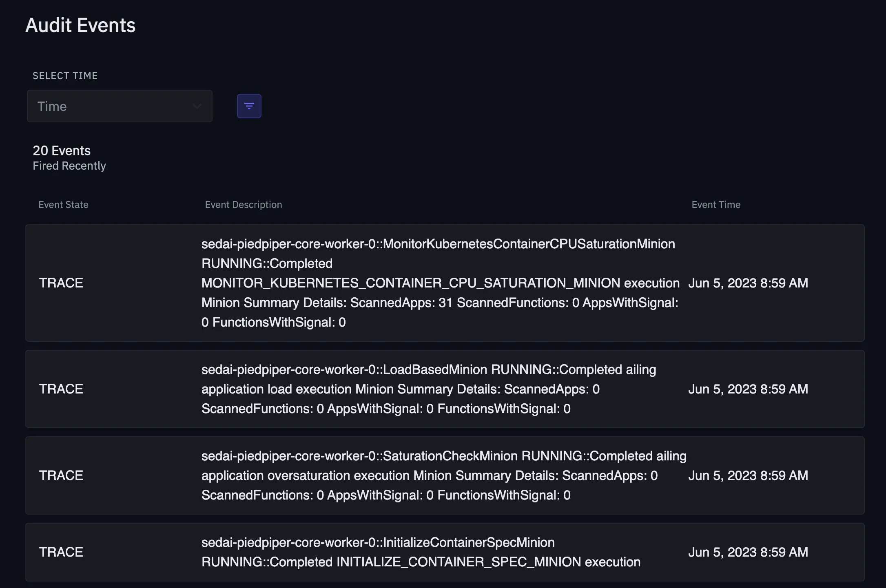Click TRACE label of SaturationCheckMinion event

[61, 475]
